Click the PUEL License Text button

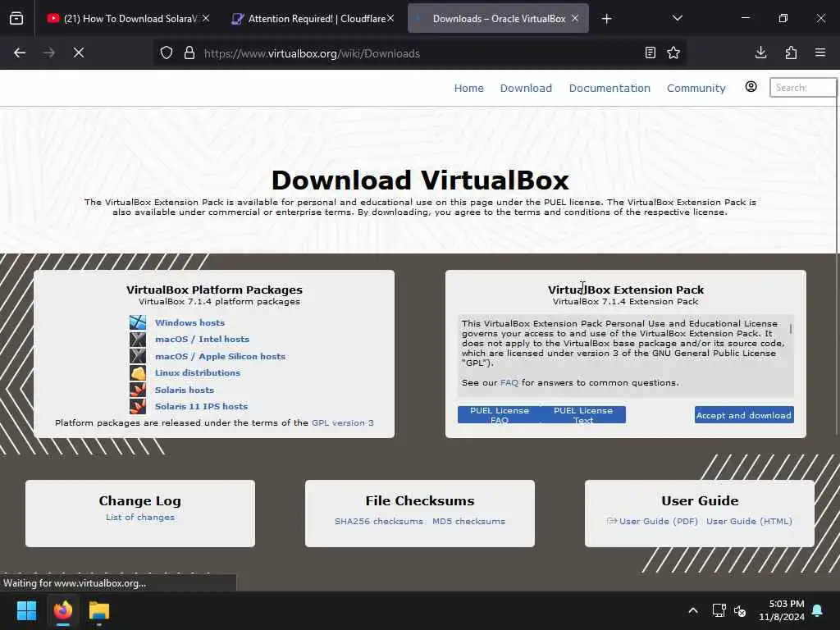tap(583, 414)
